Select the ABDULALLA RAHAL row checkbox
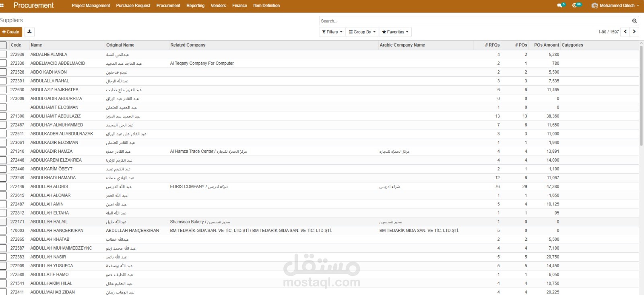 coord(3,81)
